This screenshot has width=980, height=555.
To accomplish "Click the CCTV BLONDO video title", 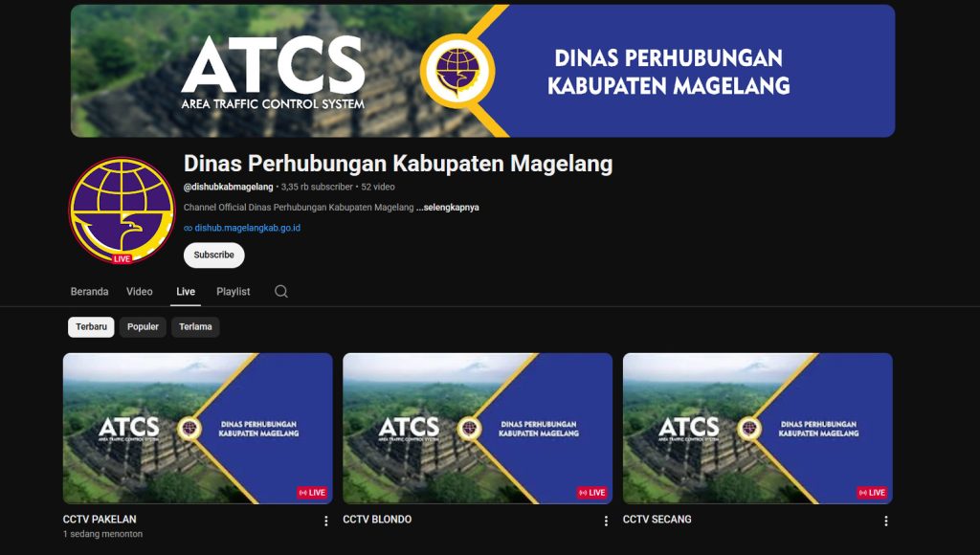I will [377, 520].
